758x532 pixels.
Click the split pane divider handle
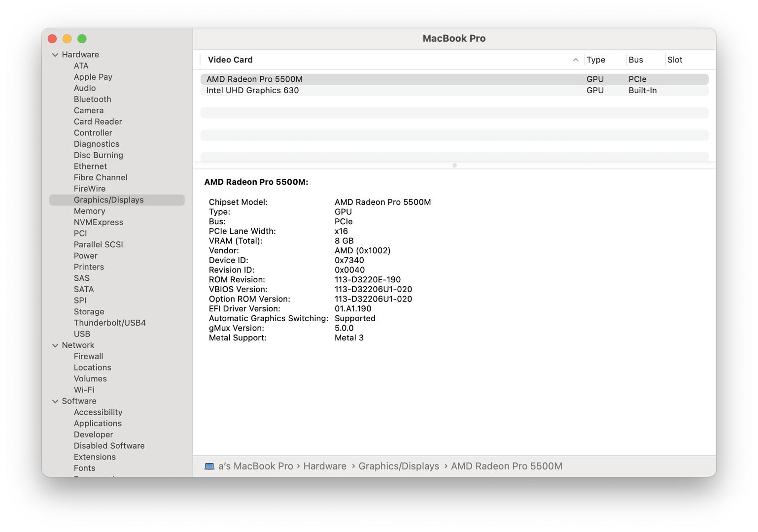coord(454,166)
